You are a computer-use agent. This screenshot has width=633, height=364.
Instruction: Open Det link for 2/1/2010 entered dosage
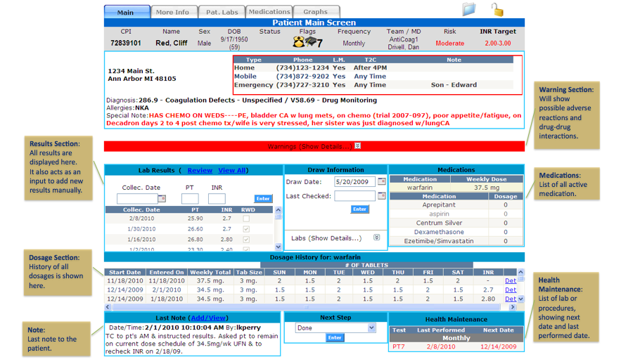tap(511, 290)
